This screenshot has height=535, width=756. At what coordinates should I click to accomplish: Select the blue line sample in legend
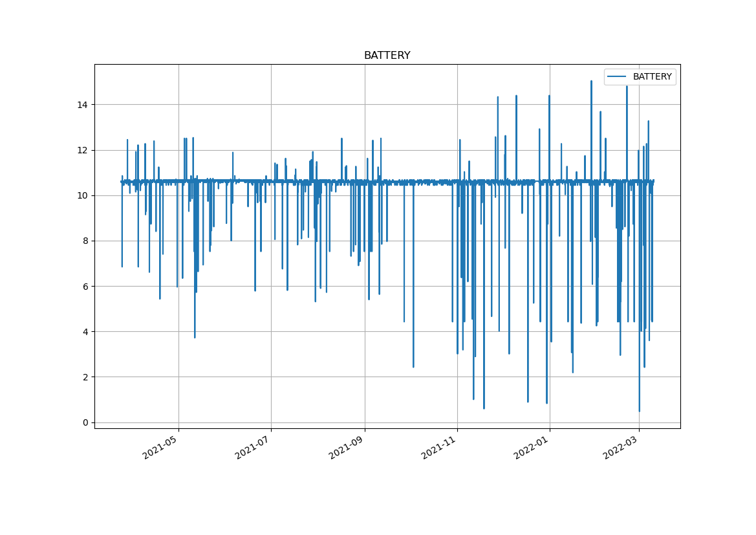click(x=617, y=77)
